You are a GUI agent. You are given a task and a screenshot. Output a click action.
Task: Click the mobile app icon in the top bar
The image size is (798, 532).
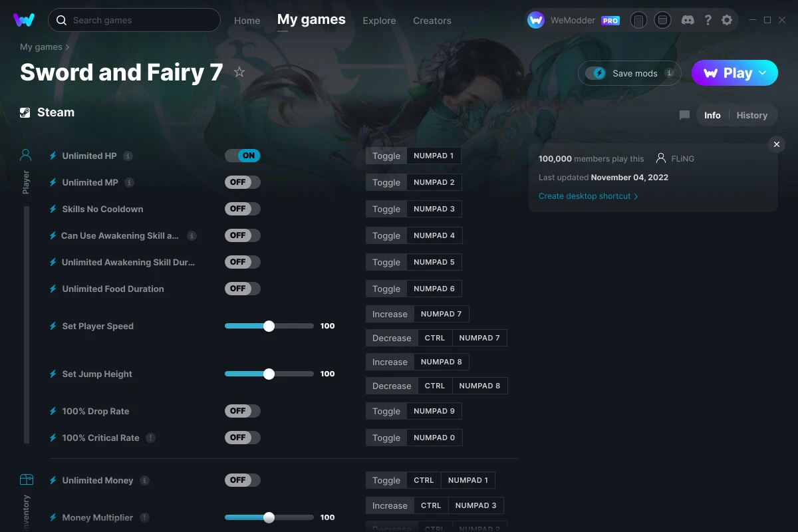pos(638,20)
